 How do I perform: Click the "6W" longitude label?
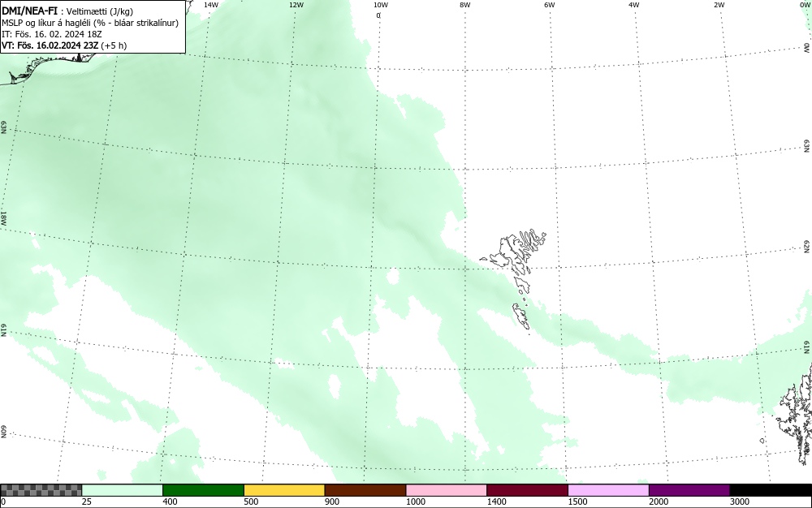pos(550,5)
